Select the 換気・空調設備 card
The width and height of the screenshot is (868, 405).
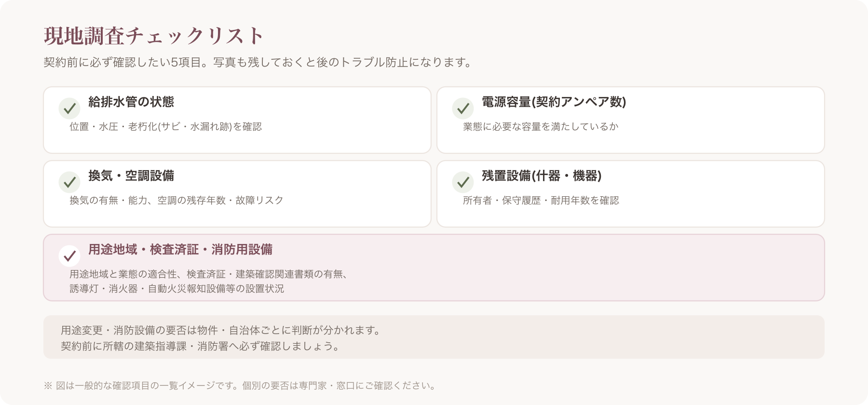coord(237,194)
